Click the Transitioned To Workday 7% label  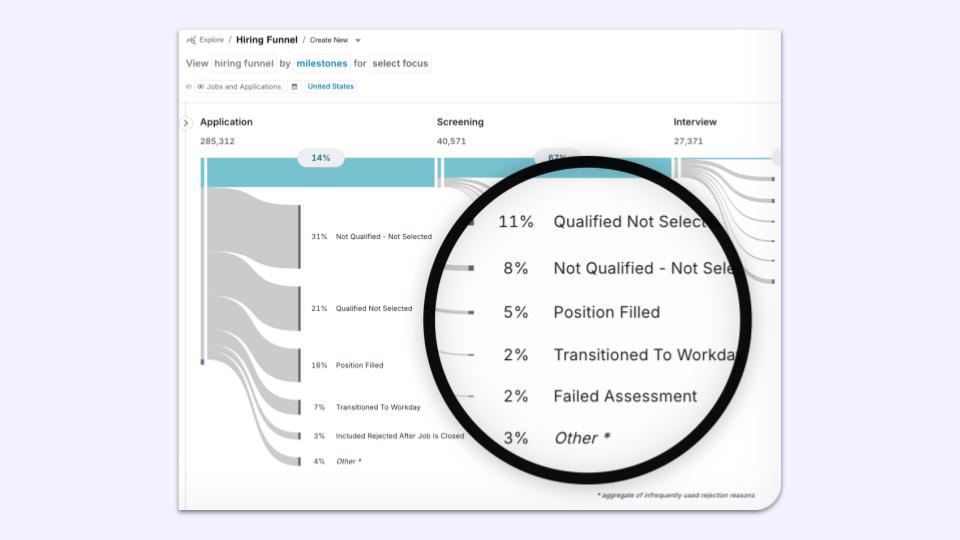[367, 407]
